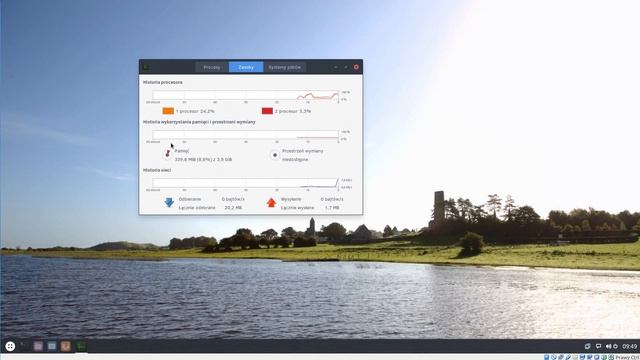Click the Pamięć memory pie icon
The image size is (640, 360).
[x=167, y=154]
